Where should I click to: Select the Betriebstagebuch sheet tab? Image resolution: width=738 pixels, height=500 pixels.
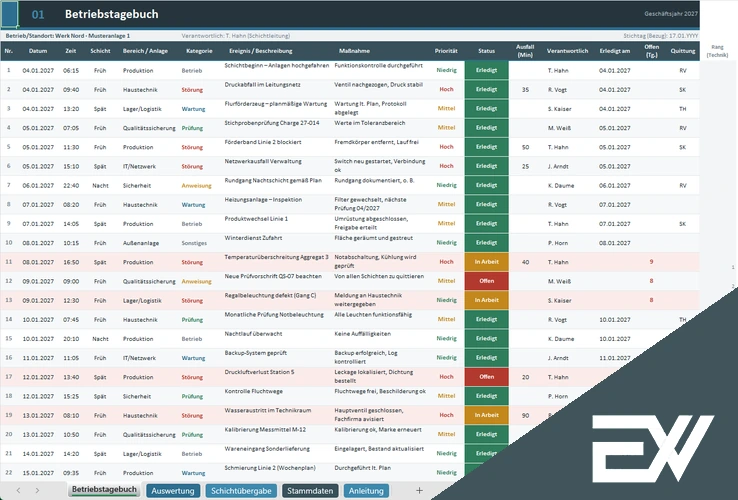coord(104,490)
